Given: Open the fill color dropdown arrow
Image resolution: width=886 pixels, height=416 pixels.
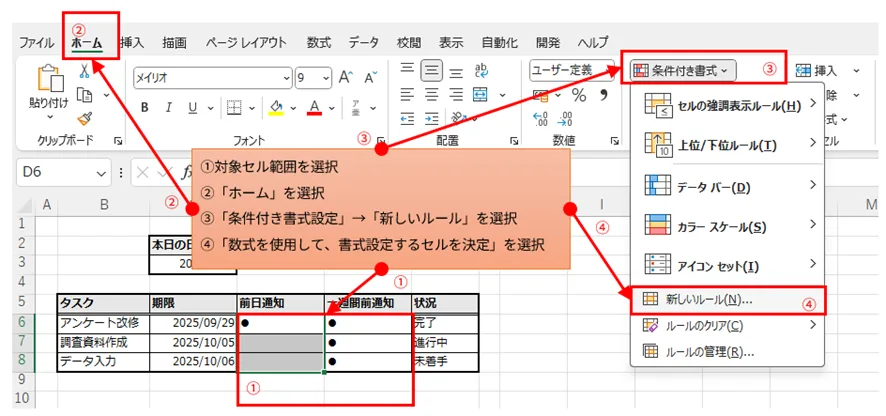Looking at the screenshot, I should [293, 108].
